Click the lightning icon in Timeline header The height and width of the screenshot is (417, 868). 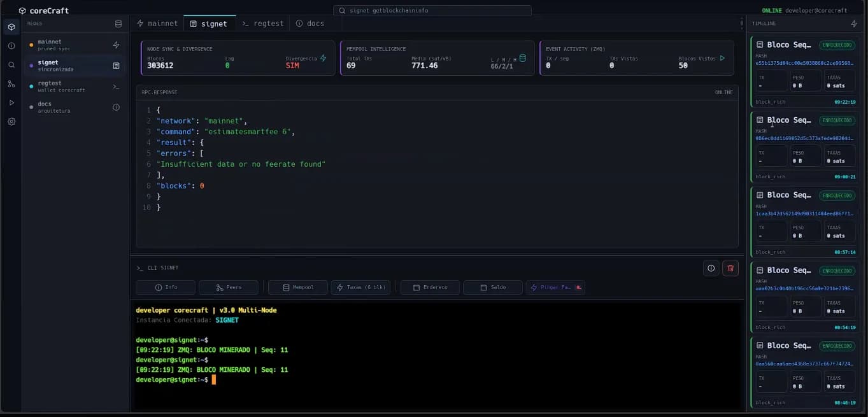pos(854,24)
